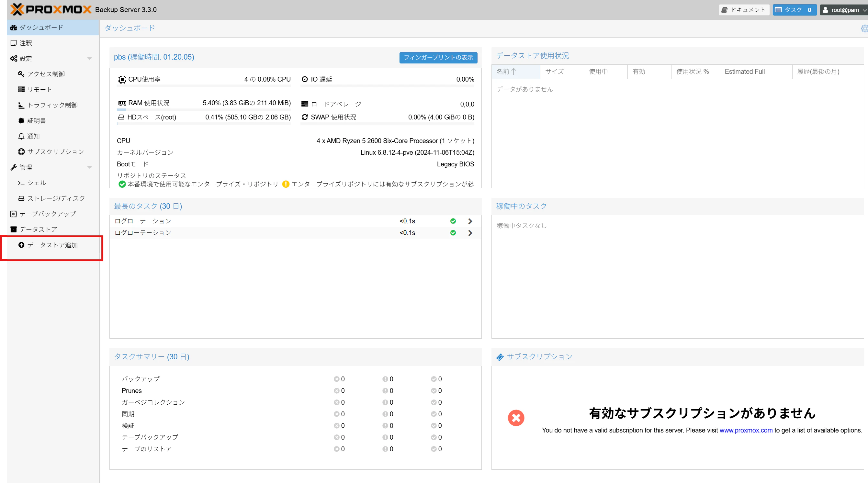Open 通知 (Notifications) bell entry
Screen dimensions: 868x483
(x=33, y=136)
